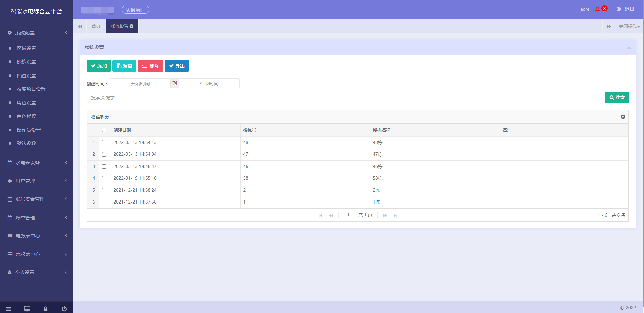Click the icon beside 账号资金管理
This screenshot has height=313, width=644.
[x=10, y=199]
